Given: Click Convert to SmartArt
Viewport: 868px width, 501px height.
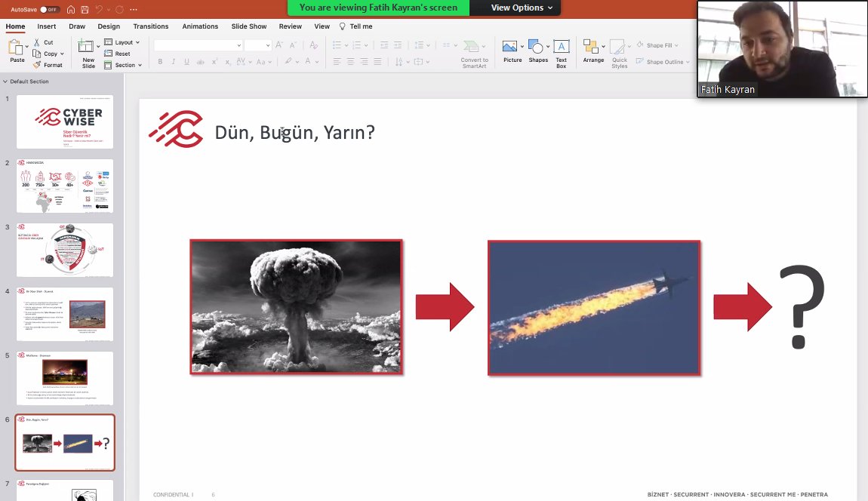Looking at the screenshot, I should tap(474, 54).
